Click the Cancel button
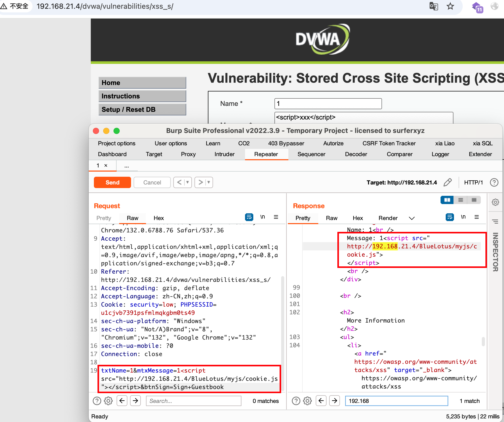 click(x=152, y=182)
